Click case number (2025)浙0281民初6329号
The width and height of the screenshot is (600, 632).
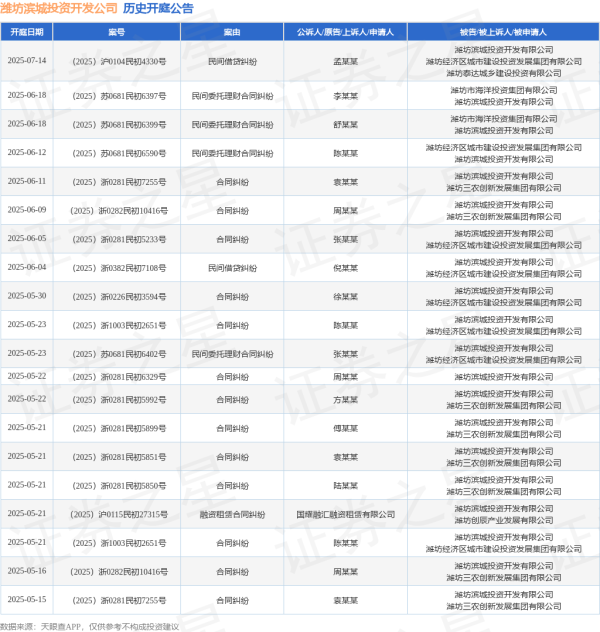119,377
